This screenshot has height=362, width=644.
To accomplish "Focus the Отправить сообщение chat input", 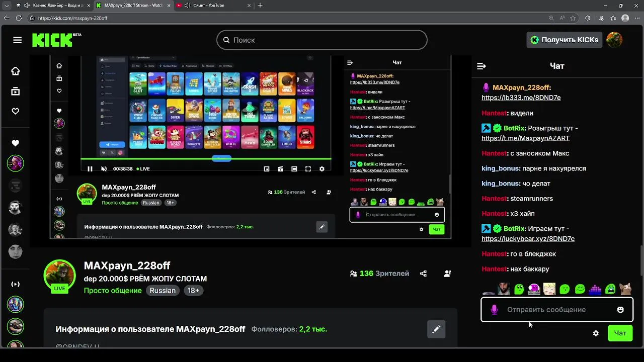I will [556, 310].
